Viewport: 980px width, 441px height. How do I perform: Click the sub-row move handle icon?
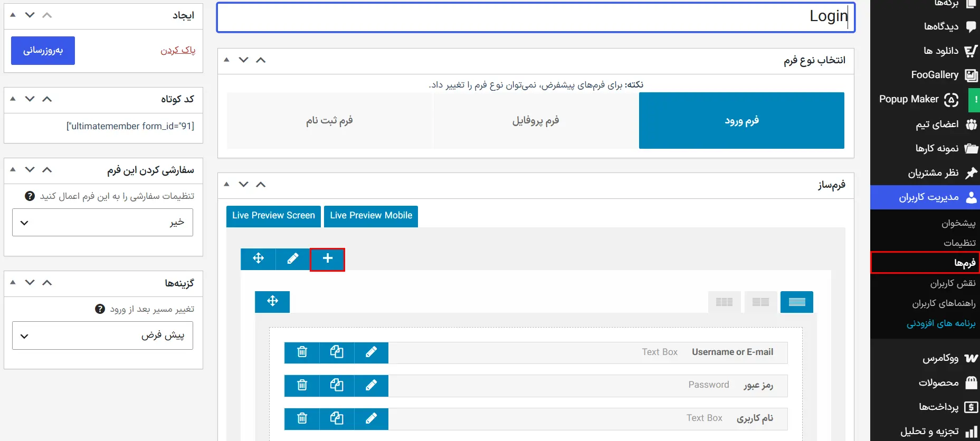(x=272, y=302)
